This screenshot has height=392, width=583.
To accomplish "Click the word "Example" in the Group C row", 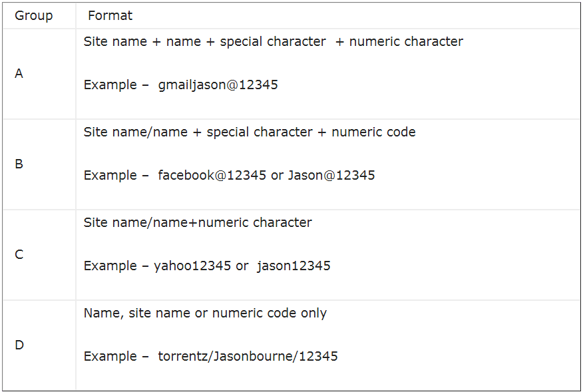I will 110,266.
